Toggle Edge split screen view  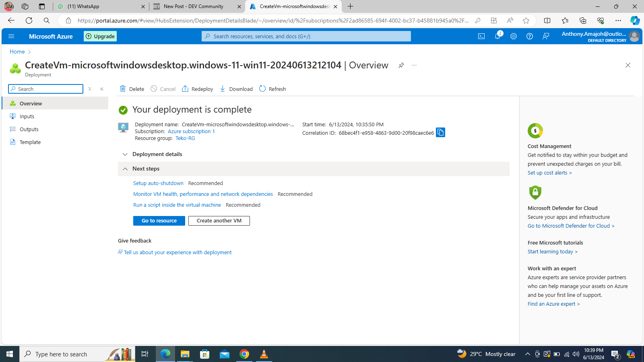(547, 21)
